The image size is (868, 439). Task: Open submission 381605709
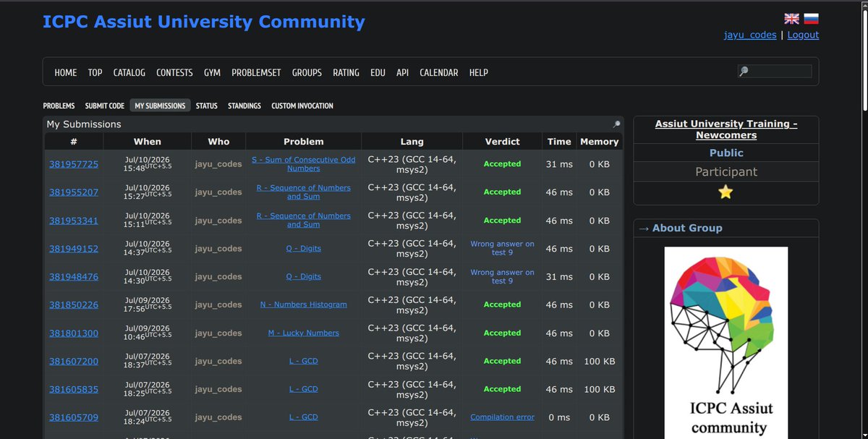click(74, 417)
